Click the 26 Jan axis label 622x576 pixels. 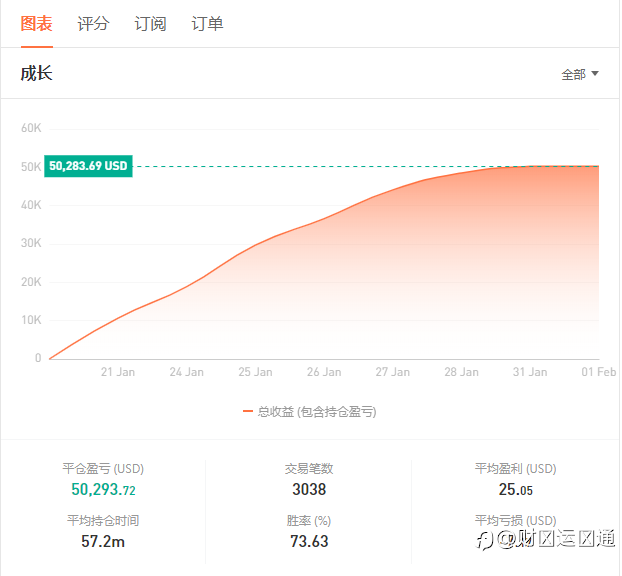[324, 372]
